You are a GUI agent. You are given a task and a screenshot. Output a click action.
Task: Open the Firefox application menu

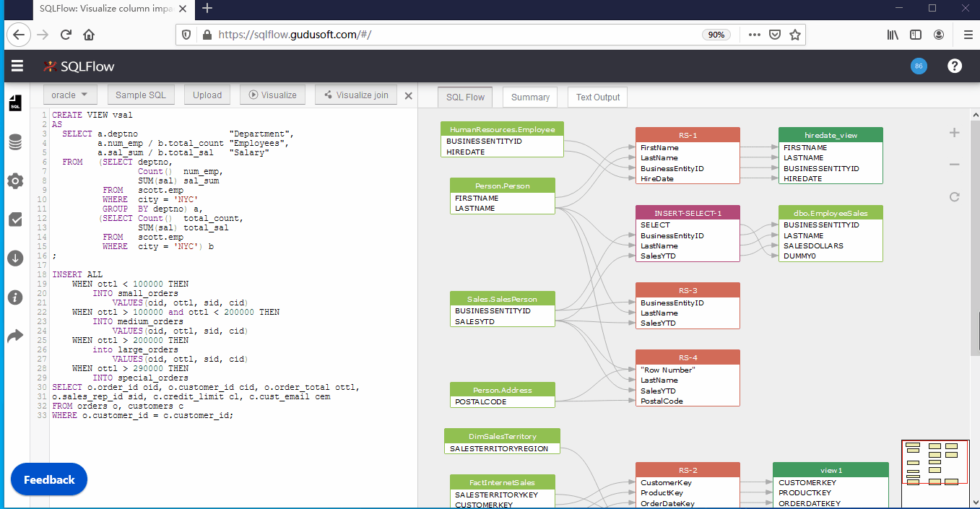[968, 34]
